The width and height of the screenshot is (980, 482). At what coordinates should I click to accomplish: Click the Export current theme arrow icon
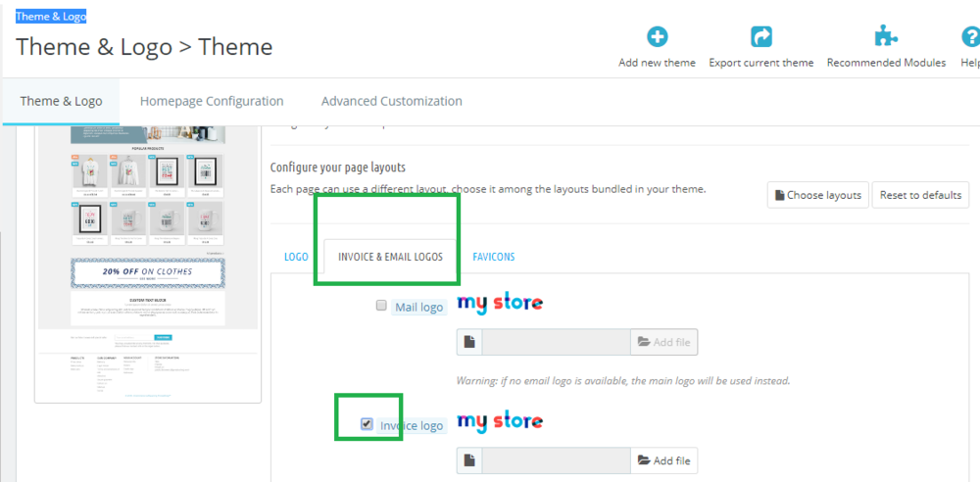(x=761, y=37)
